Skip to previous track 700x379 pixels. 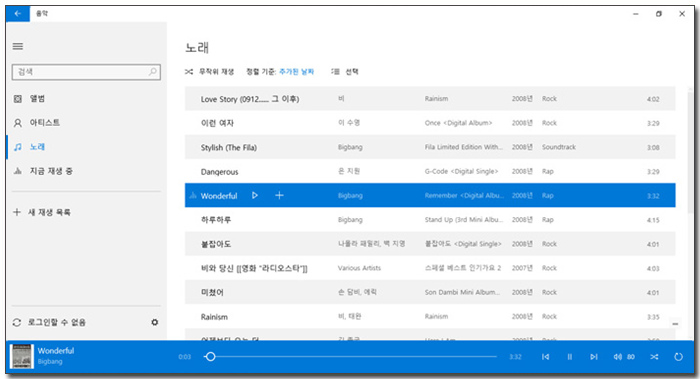pyautogui.click(x=546, y=357)
